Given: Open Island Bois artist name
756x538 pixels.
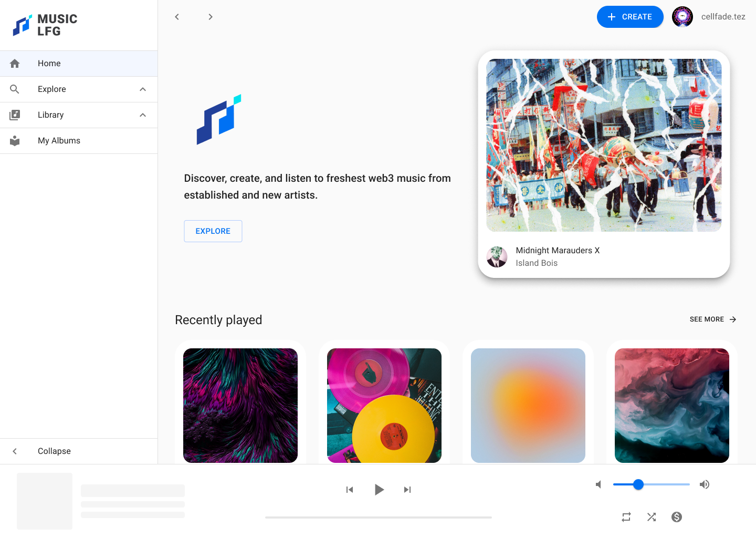Looking at the screenshot, I should [x=537, y=263].
